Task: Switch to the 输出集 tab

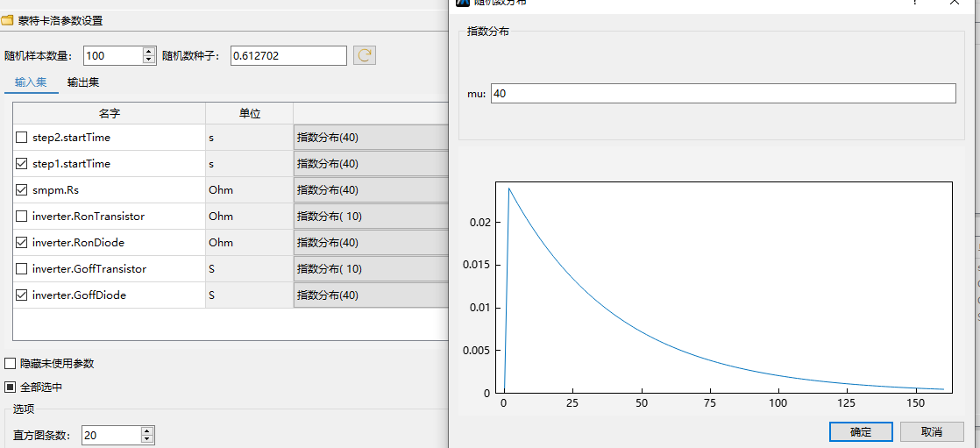Action: click(x=83, y=82)
